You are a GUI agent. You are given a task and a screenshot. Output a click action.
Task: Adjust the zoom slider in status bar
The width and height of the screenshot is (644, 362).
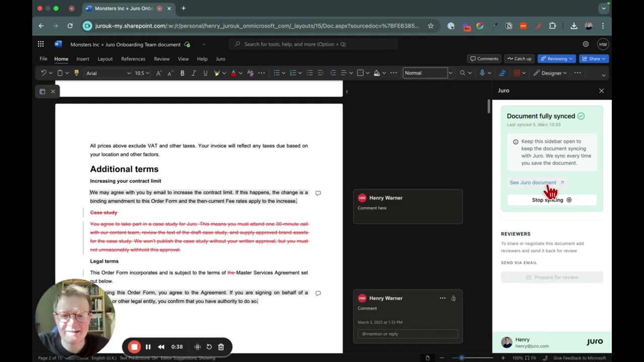[461, 357]
